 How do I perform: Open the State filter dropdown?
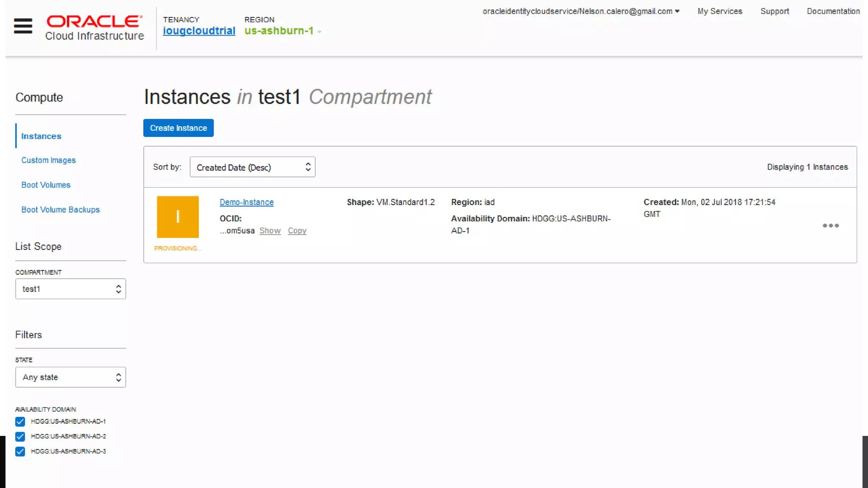point(70,377)
